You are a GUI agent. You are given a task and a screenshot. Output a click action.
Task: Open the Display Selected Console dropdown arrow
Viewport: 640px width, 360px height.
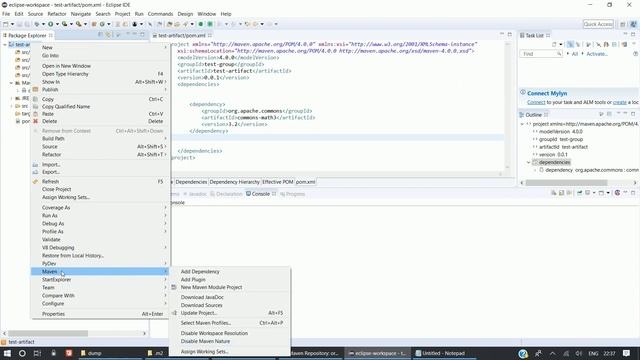[594, 193]
